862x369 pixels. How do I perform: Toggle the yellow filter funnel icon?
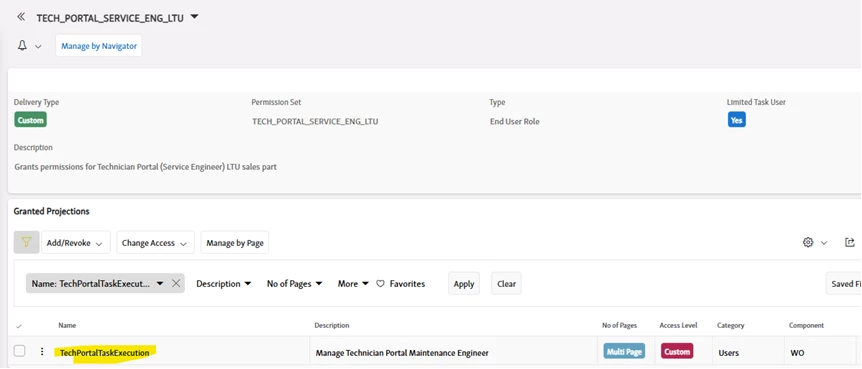(26, 243)
